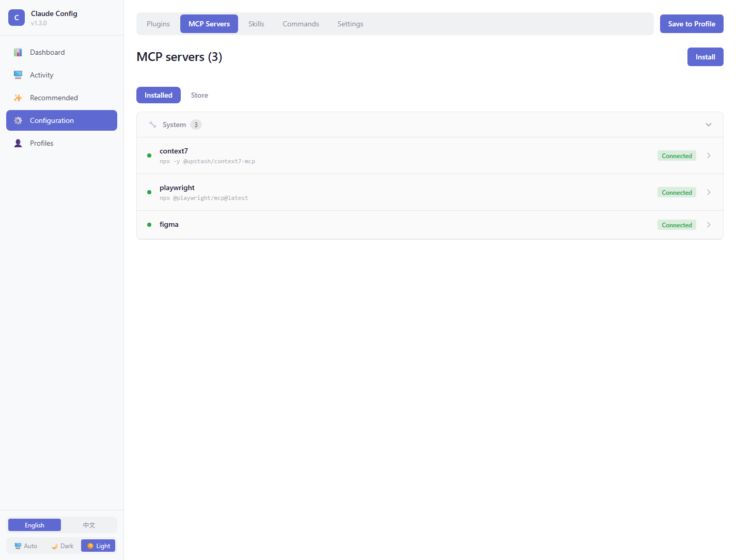Click Save to Profile button
Image resolution: width=736 pixels, height=560 pixels.
(x=692, y=24)
